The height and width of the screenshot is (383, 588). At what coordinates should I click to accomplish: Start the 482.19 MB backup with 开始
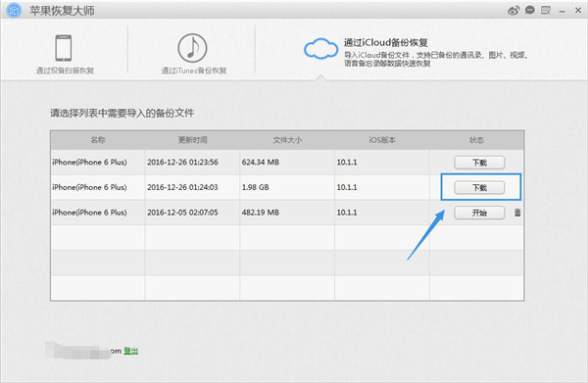coord(479,213)
